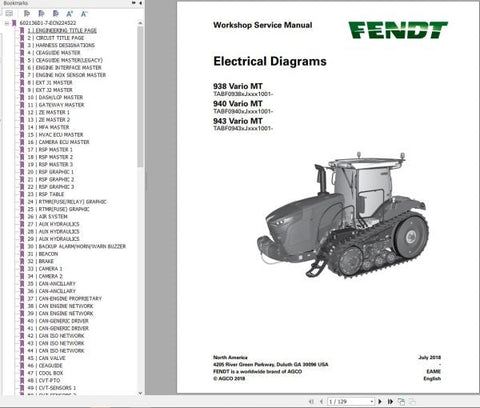Open bookmark 17 | RSP MASTER 1
The image size is (480, 408).
tap(50, 149)
